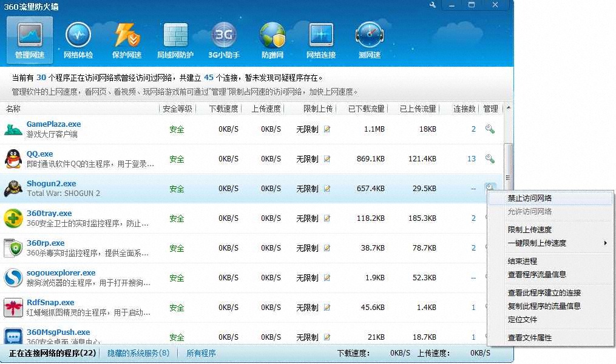The width and height of the screenshot is (616, 364).
Task: Click the Shogun2.exe samurai icon
Action: click(x=13, y=189)
